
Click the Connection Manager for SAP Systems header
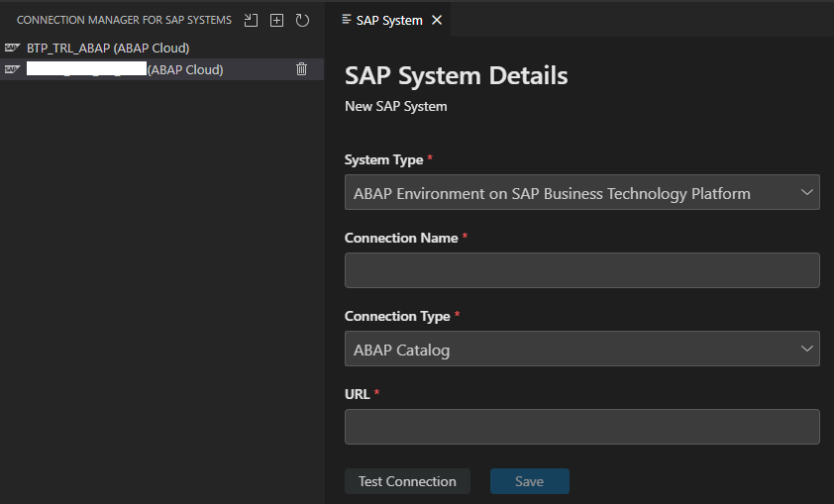tap(124, 20)
